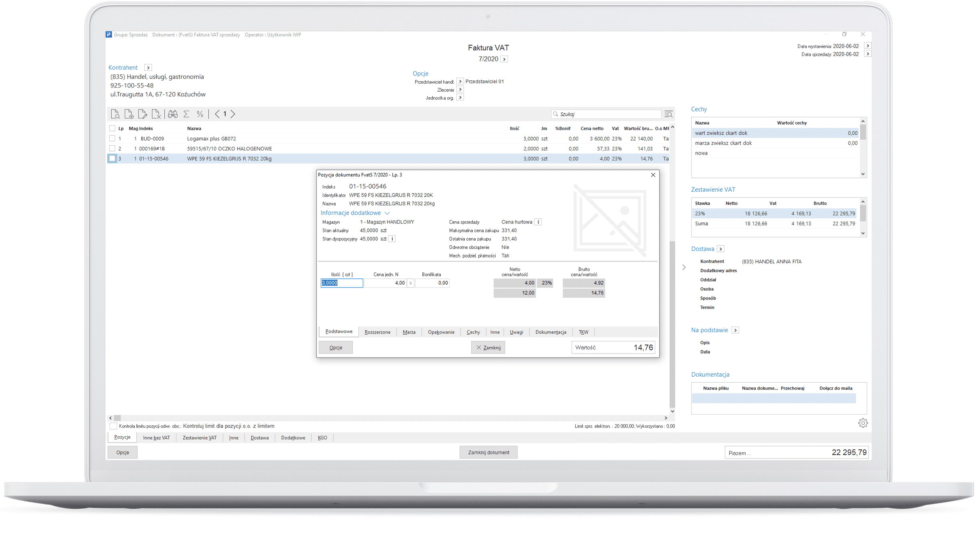Click the Nazwa column header in positions table
The image size is (980, 533).
pyautogui.click(x=194, y=129)
